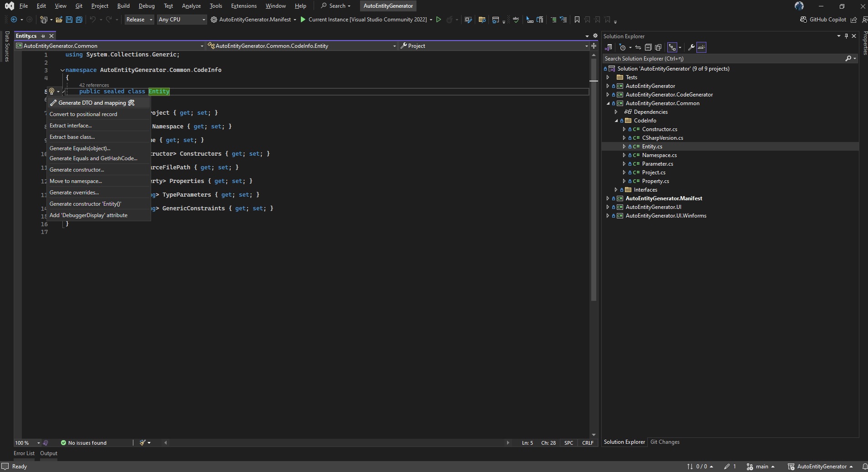Click the spell checker abc icon
The width and height of the screenshot is (868, 472).
point(516,20)
